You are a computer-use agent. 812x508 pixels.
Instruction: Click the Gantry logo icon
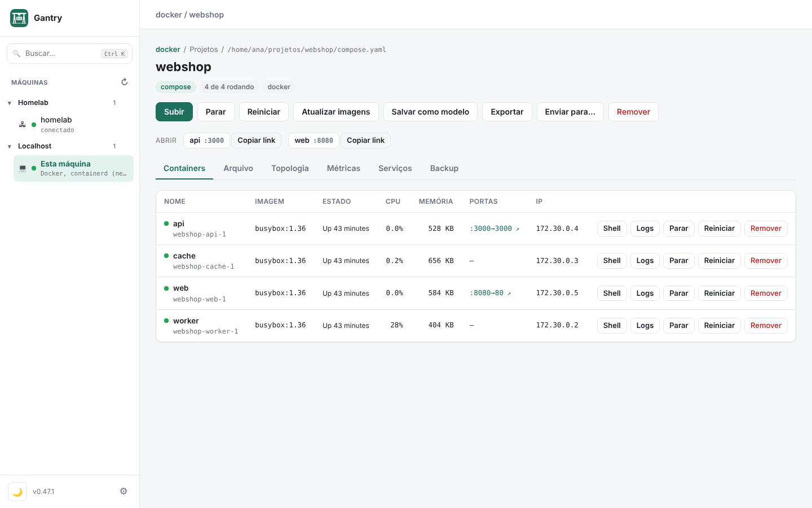[x=19, y=18]
